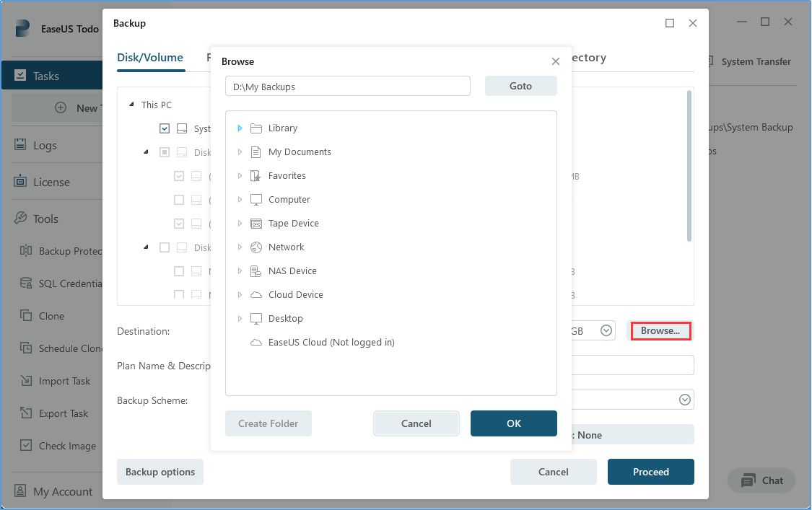
Task: Toggle the System disk checkbox
Action: [165, 128]
